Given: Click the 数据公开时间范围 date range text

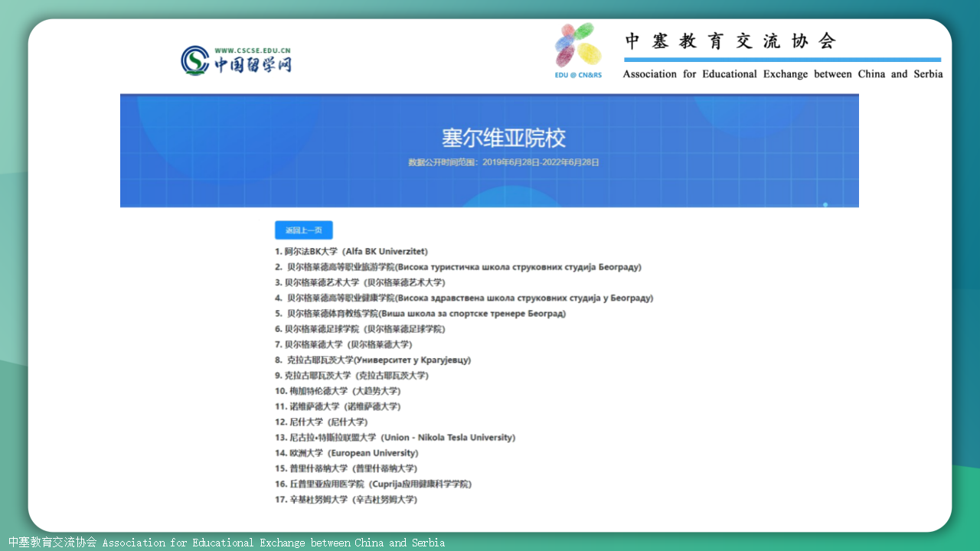Looking at the screenshot, I should click(x=504, y=162).
